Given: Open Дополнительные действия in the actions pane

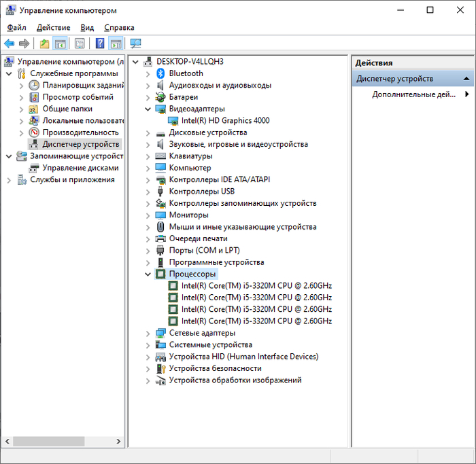Looking at the screenshot, I should click(413, 94).
